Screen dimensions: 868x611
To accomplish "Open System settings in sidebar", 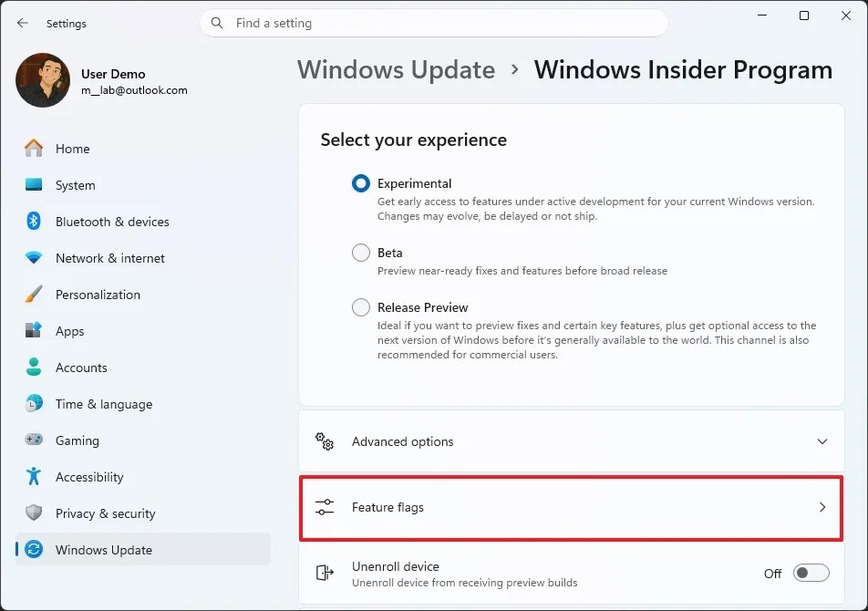I will click(143, 185).
